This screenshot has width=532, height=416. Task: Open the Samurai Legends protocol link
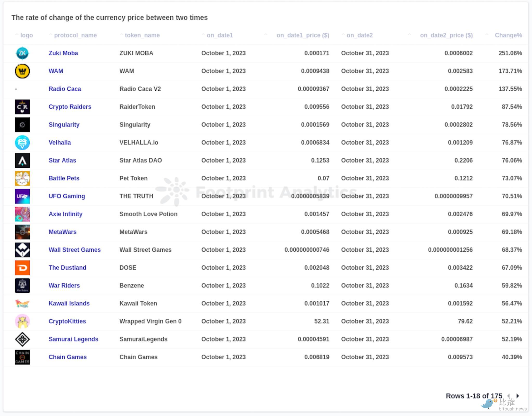(74, 339)
